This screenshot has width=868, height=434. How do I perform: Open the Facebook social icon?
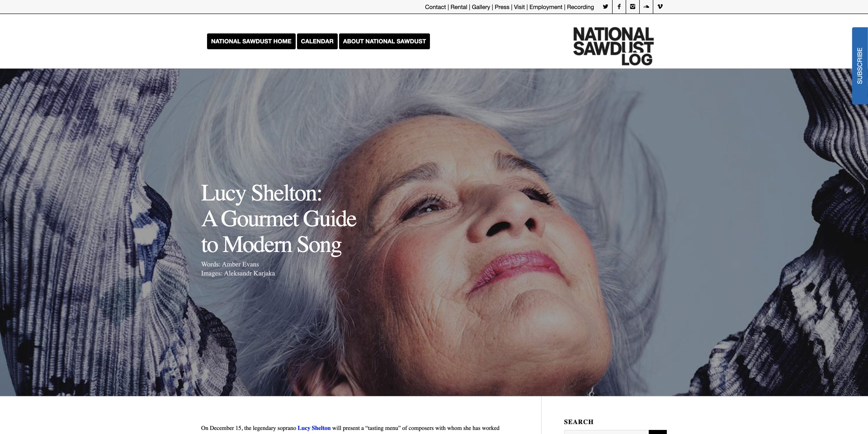pyautogui.click(x=619, y=7)
